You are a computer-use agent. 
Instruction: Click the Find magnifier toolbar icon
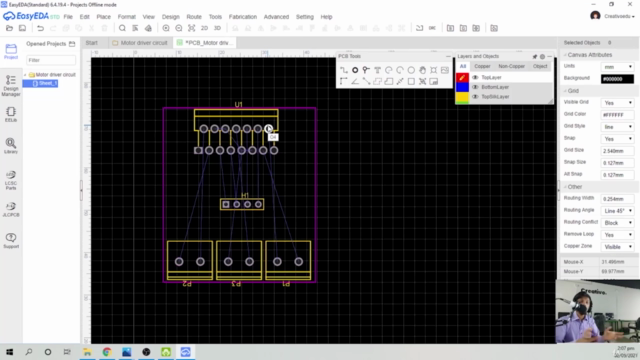tap(122, 28)
